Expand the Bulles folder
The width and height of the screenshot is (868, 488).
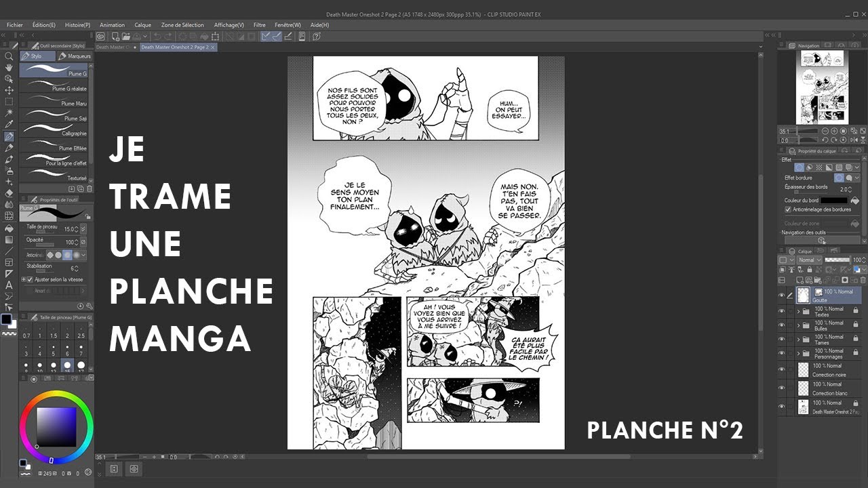point(798,325)
